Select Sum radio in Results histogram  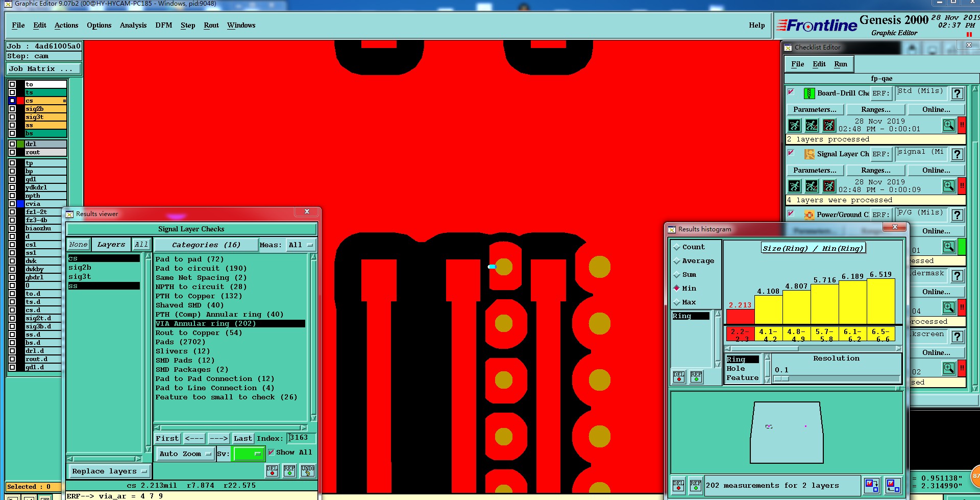(677, 275)
